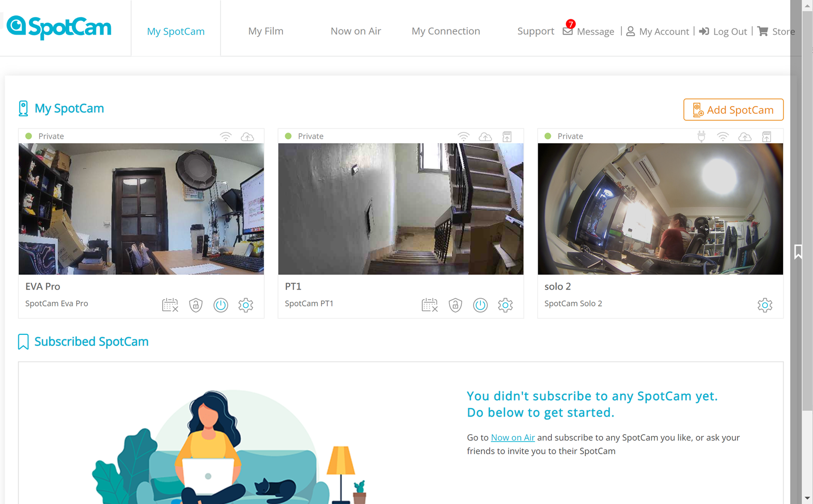813x504 pixels.
Task: Open settings gear for solo 2 camera
Action: coord(765,305)
